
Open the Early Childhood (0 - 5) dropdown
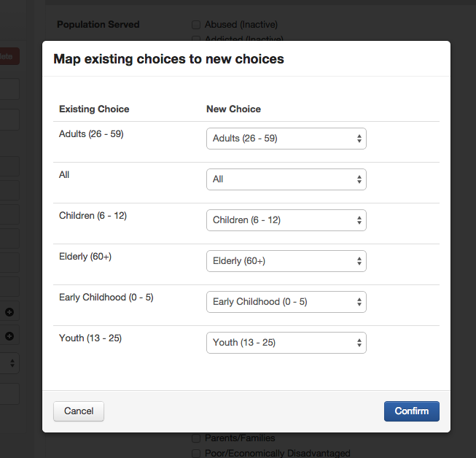click(286, 302)
